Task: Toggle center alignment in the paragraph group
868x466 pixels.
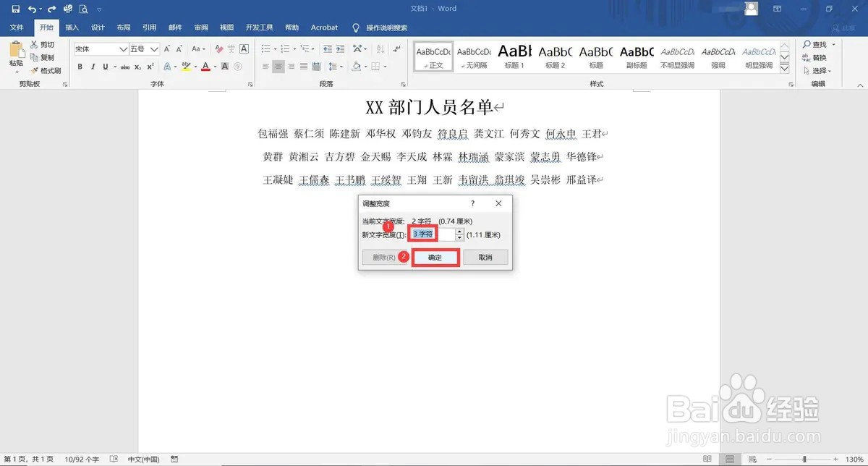Action: pos(278,67)
